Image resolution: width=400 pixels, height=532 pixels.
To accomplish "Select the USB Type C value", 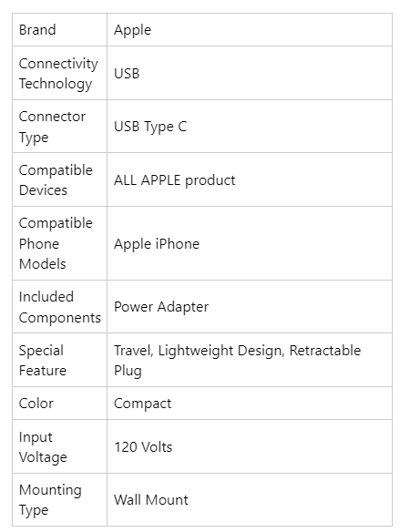I will pyautogui.click(x=150, y=127).
